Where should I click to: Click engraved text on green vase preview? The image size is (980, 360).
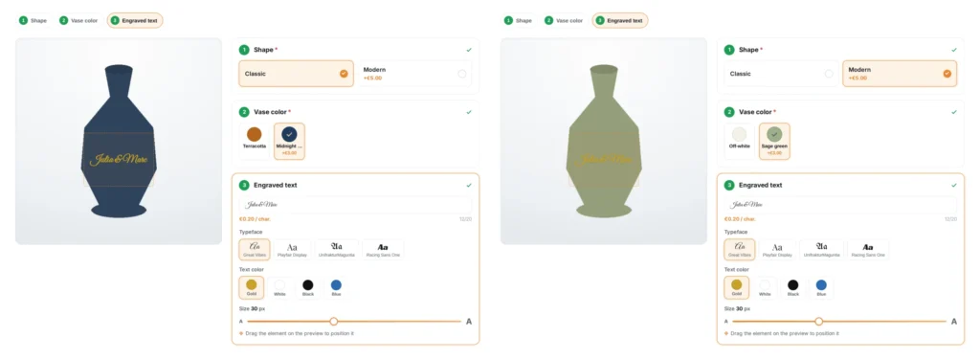(604, 159)
